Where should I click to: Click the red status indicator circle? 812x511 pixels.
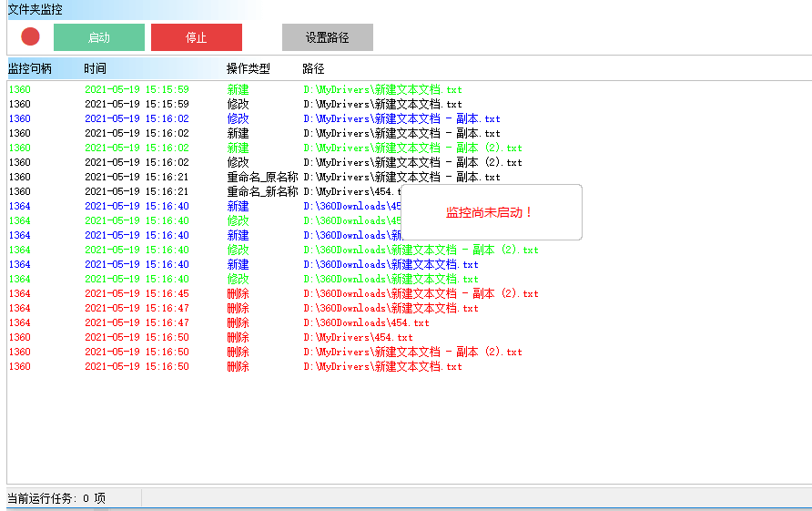tap(31, 37)
